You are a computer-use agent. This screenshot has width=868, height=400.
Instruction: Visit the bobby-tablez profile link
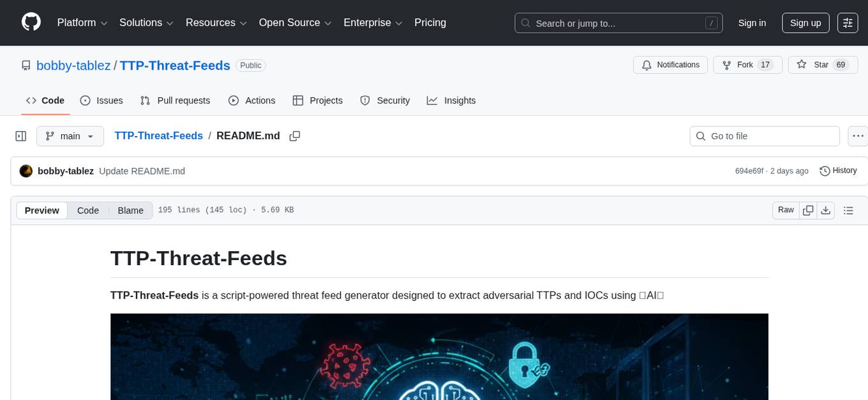[x=73, y=65]
